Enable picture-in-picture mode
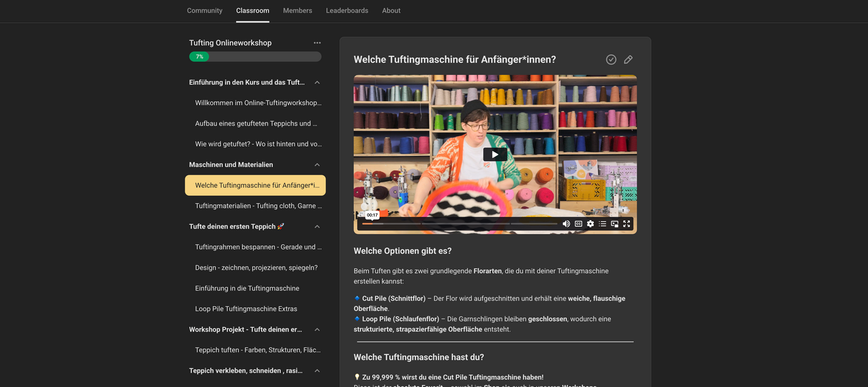868x387 pixels. (x=614, y=223)
